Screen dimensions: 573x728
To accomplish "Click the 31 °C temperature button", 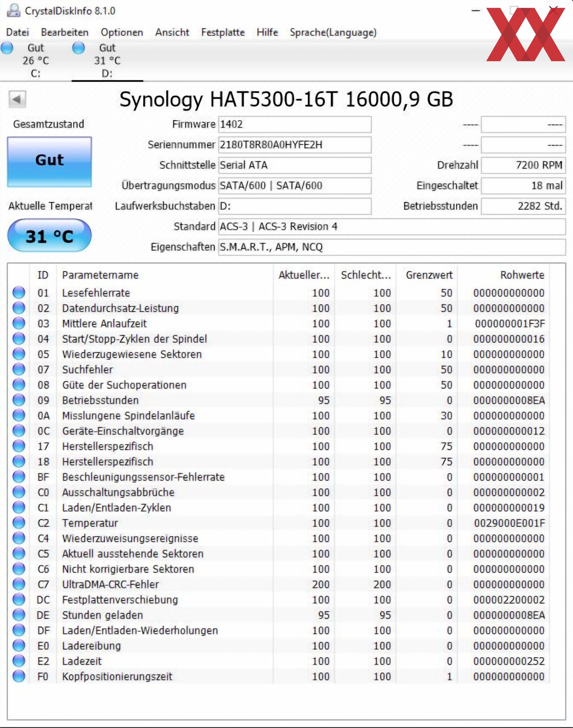I will 49,236.
